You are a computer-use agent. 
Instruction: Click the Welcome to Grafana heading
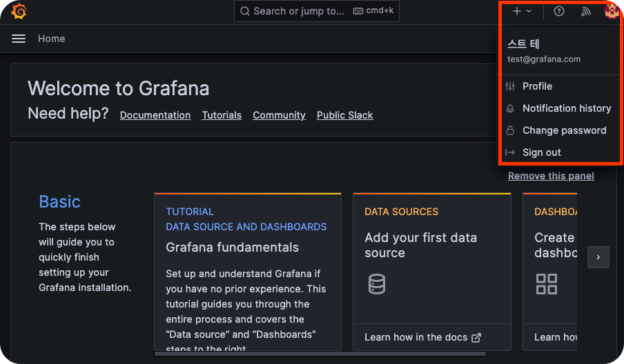click(118, 88)
